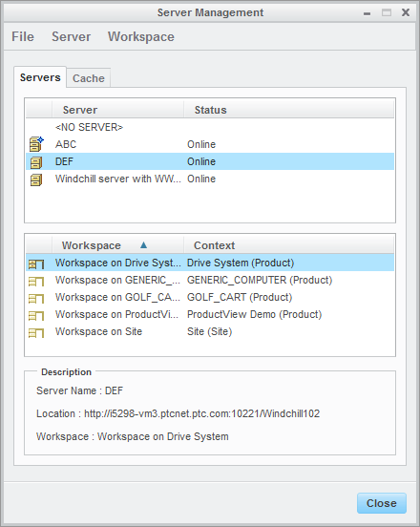
Task: Switch to the Servers tab
Action: click(40, 77)
